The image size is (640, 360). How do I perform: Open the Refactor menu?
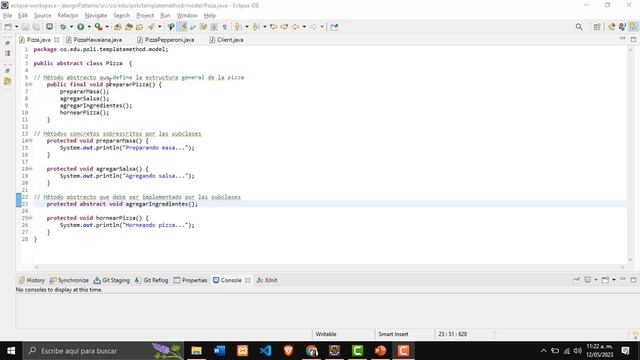(68, 16)
